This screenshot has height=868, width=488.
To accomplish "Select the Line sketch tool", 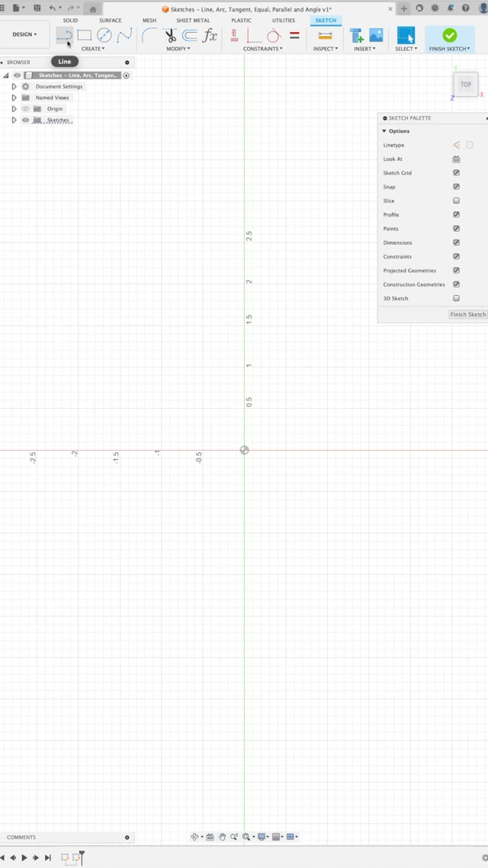I will coord(65,35).
